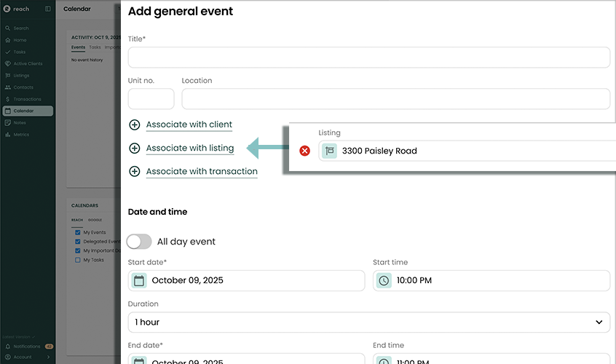Click the plus icon beside Associate with client
616x364 pixels.
point(134,124)
